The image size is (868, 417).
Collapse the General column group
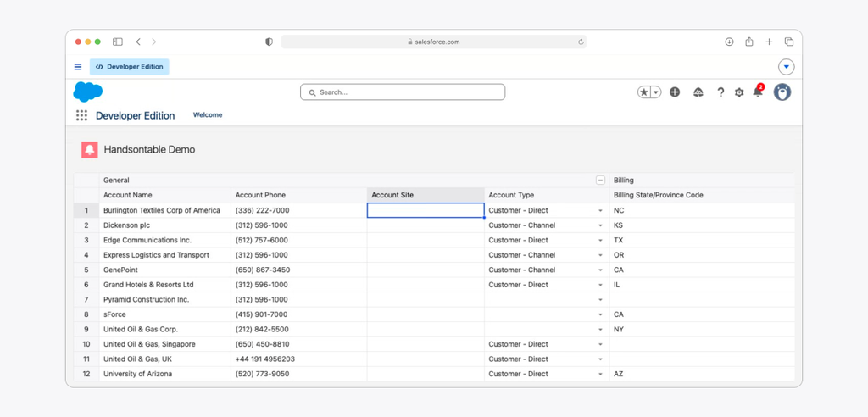click(600, 180)
